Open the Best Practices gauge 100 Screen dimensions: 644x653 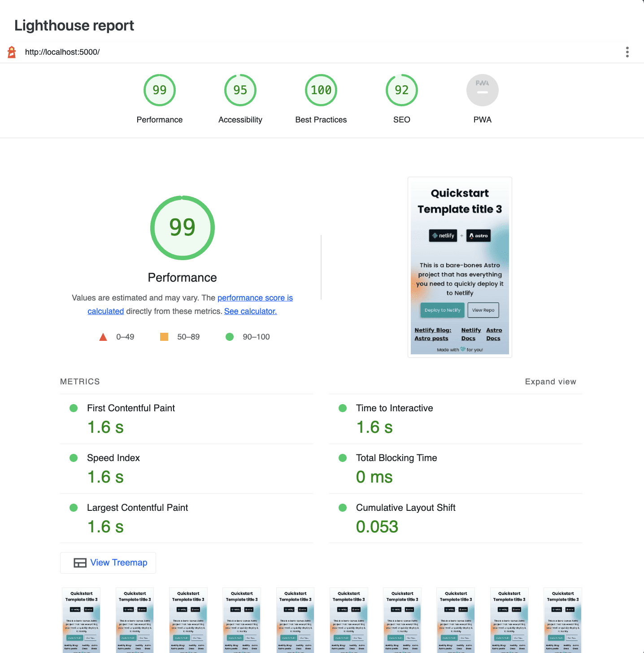pos(321,91)
